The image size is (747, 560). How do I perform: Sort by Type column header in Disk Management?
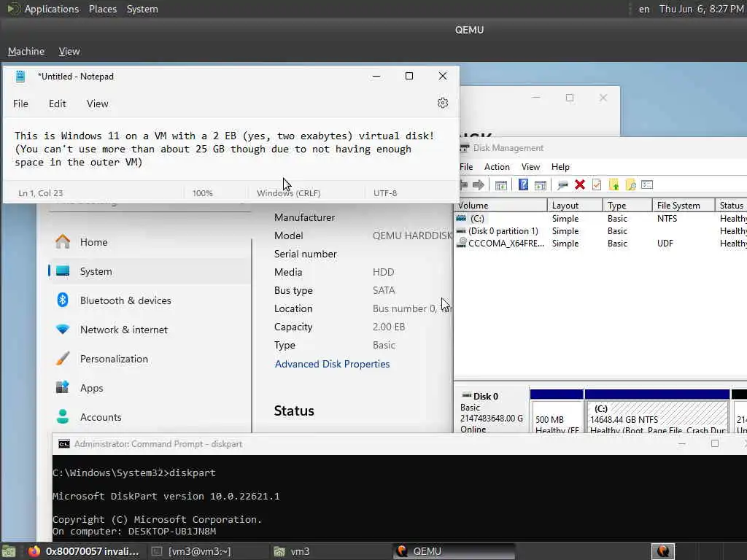pyautogui.click(x=627, y=205)
